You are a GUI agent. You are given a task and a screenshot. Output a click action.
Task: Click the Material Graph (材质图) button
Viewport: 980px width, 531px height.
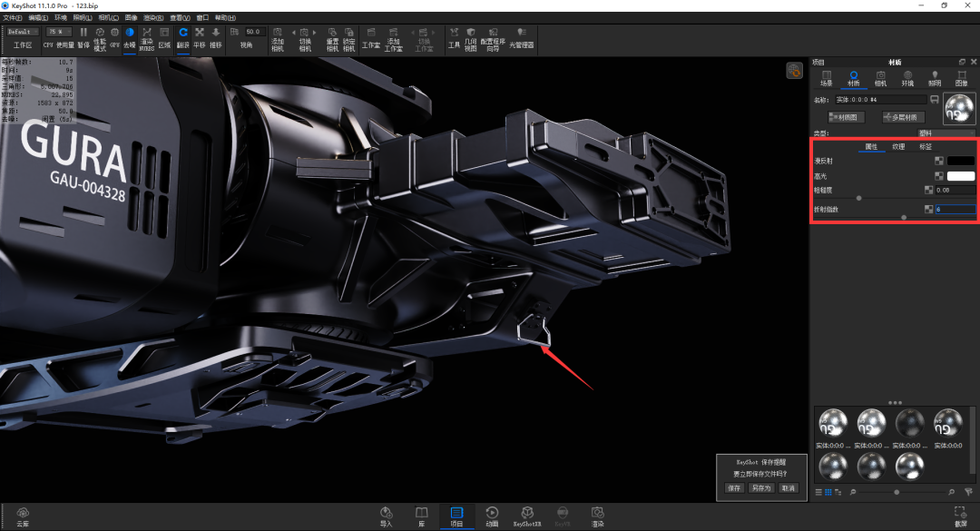(847, 117)
